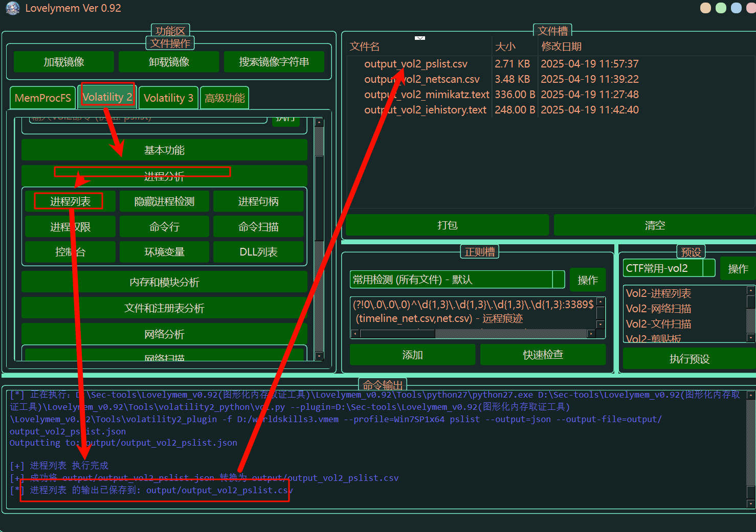Expand the 文件和注册表分析 section

pyautogui.click(x=164, y=308)
